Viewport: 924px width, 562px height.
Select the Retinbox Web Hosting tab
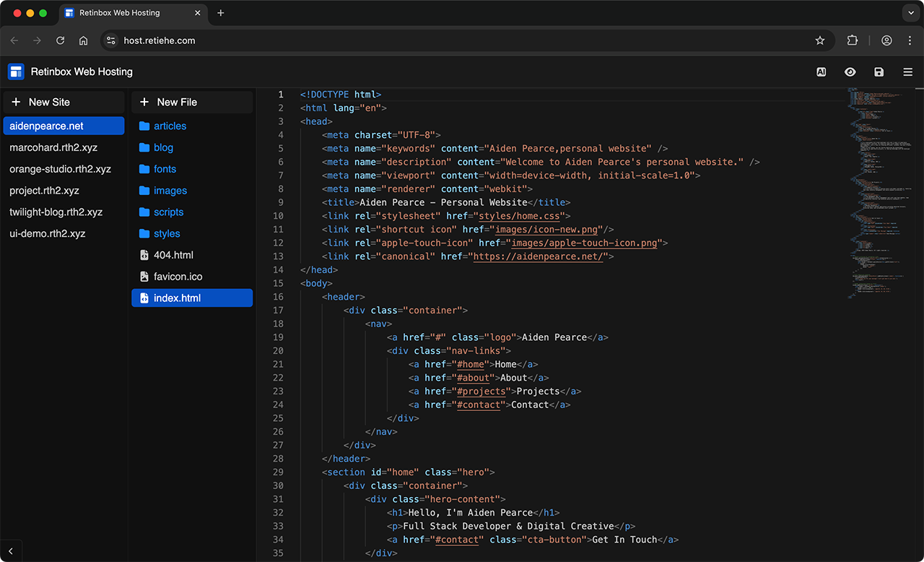coord(119,13)
